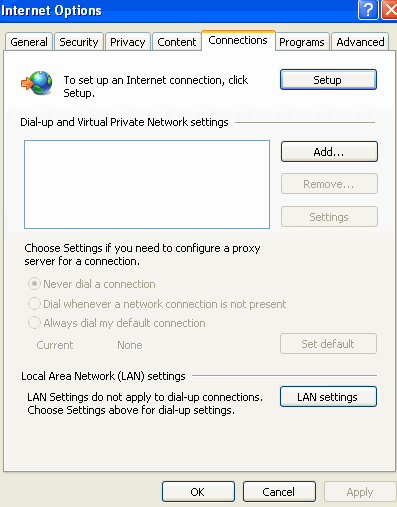Go to the Privacy tab
Image resolution: width=397 pixels, height=507 pixels.
(128, 42)
